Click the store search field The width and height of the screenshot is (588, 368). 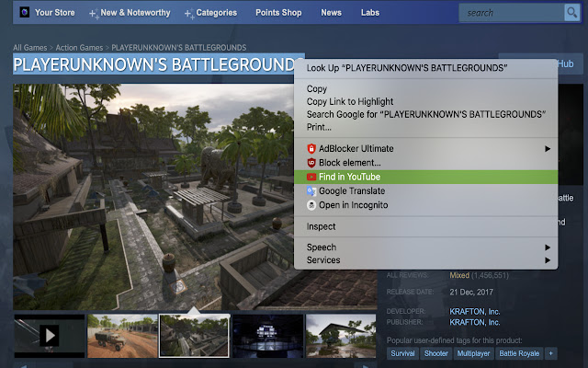[512, 13]
